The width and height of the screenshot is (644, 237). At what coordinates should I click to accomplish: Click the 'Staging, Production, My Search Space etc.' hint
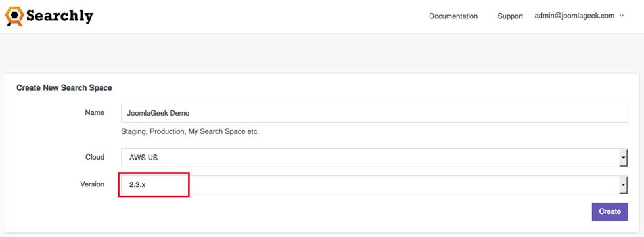coord(190,132)
